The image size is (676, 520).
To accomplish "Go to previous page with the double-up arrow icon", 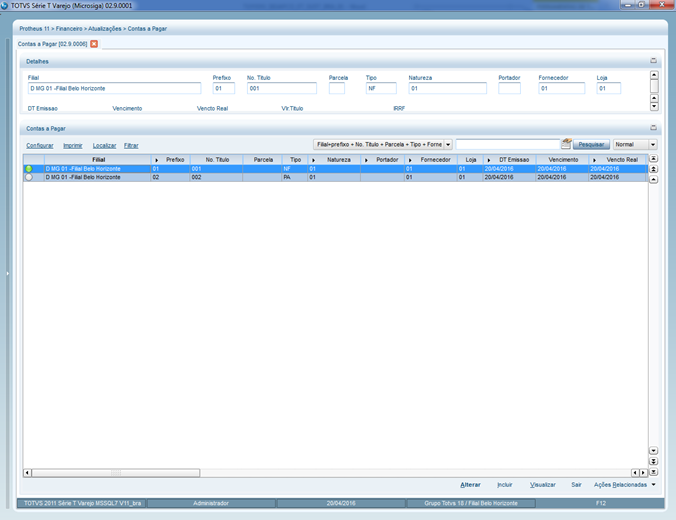I will 654,169.
